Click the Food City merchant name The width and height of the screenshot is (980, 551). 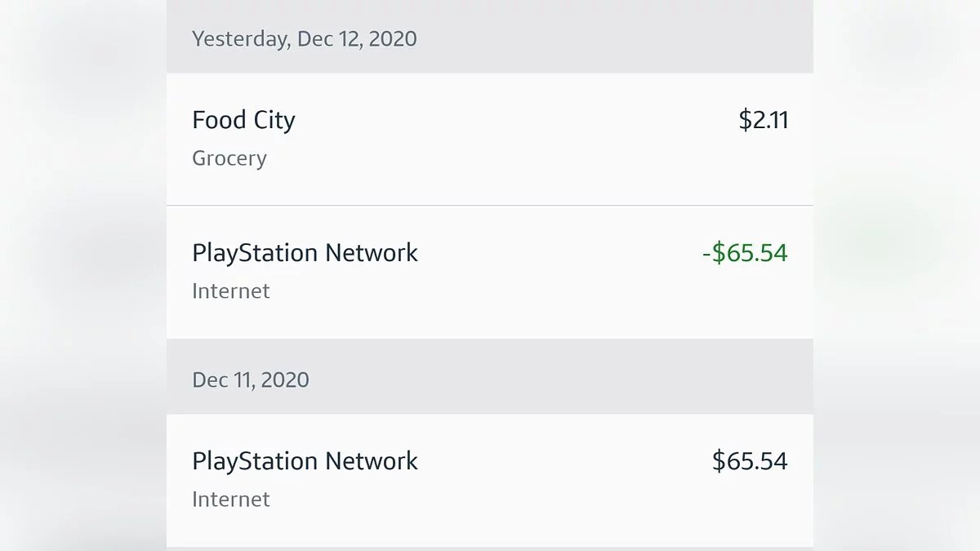pyautogui.click(x=243, y=120)
